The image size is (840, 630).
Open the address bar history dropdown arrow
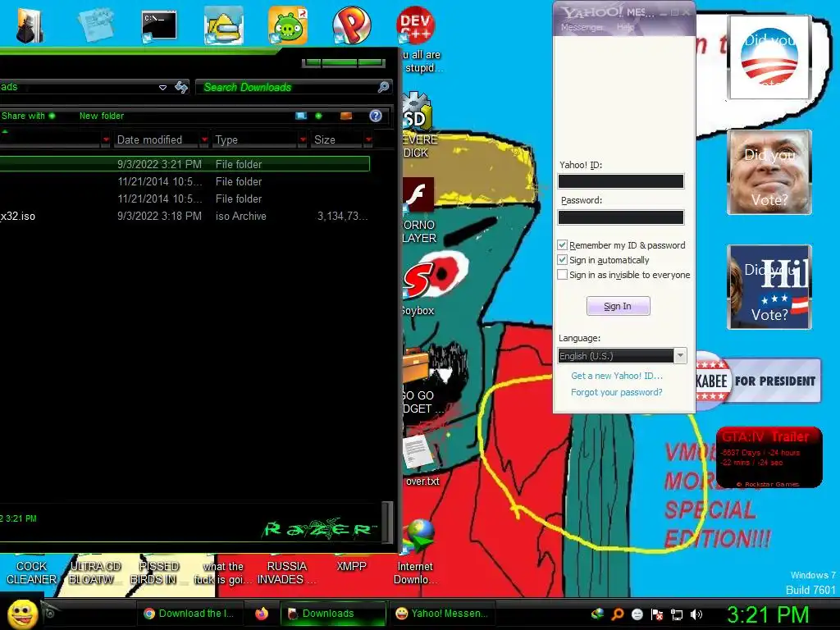tap(163, 87)
